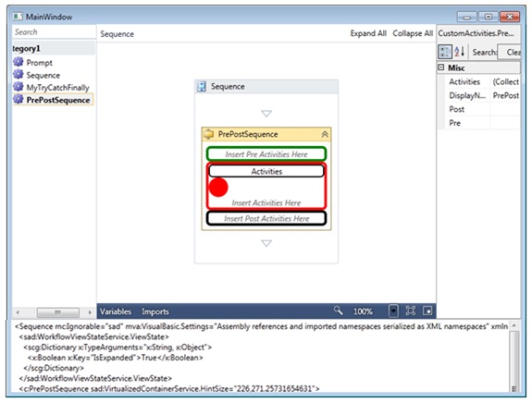Click the Prompt activity gear icon

[x=19, y=62]
